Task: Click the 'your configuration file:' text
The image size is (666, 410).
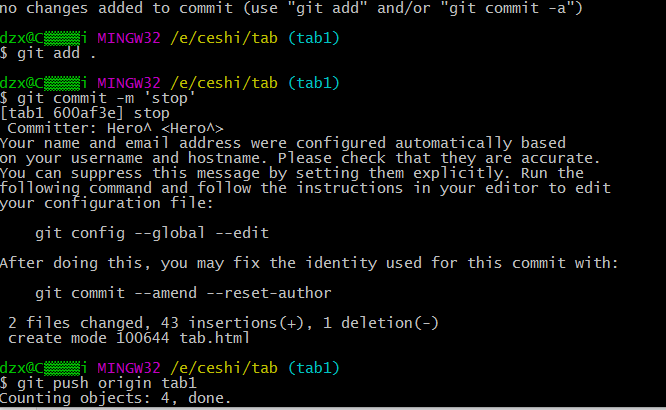Action: (106, 203)
